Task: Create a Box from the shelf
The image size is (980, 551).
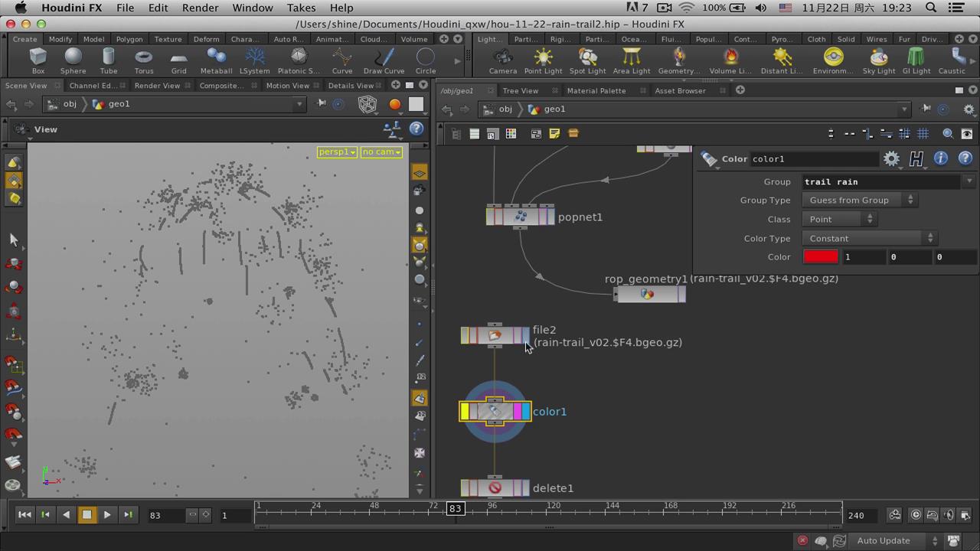Action: 38,60
